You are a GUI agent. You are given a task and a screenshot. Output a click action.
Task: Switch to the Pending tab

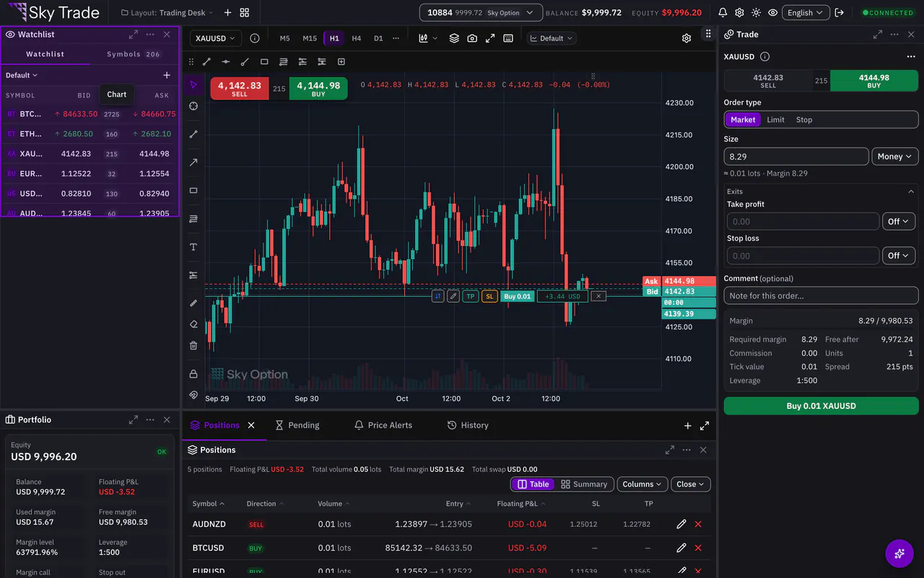[x=297, y=426]
